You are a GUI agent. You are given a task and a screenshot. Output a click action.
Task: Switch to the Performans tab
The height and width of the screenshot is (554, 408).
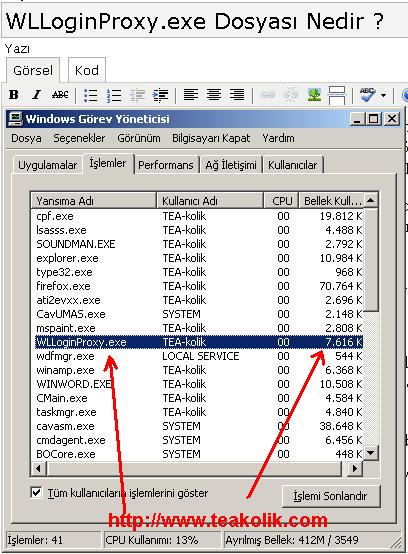coord(166,165)
